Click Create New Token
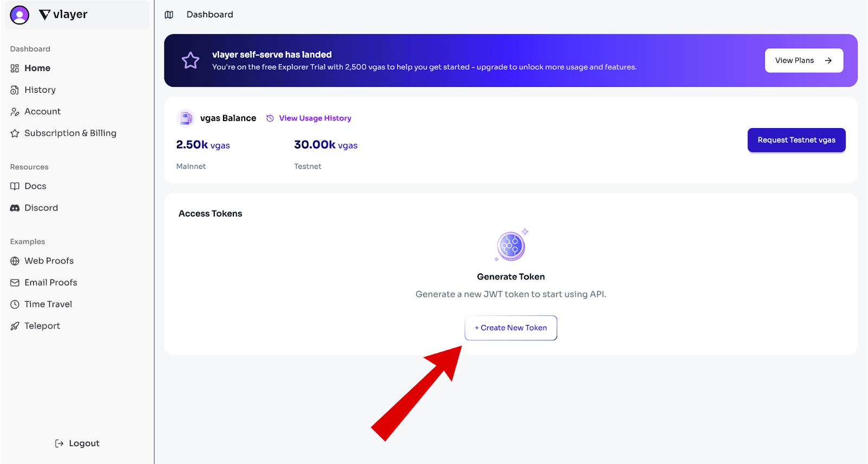The width and height of the screenshot is (868, 464). coord(510,327)
